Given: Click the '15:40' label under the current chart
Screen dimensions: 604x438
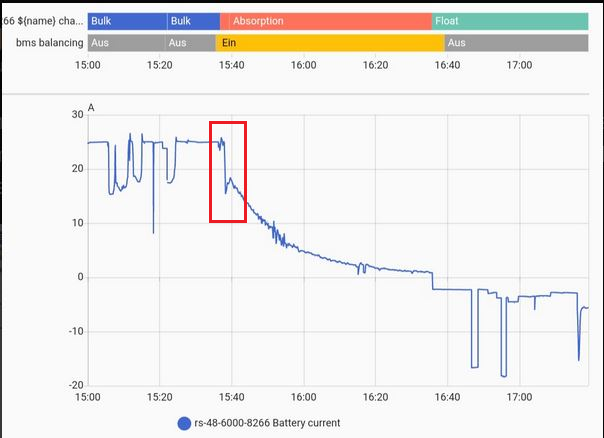Looking at the screenshot, I should (x=232, y=397).
